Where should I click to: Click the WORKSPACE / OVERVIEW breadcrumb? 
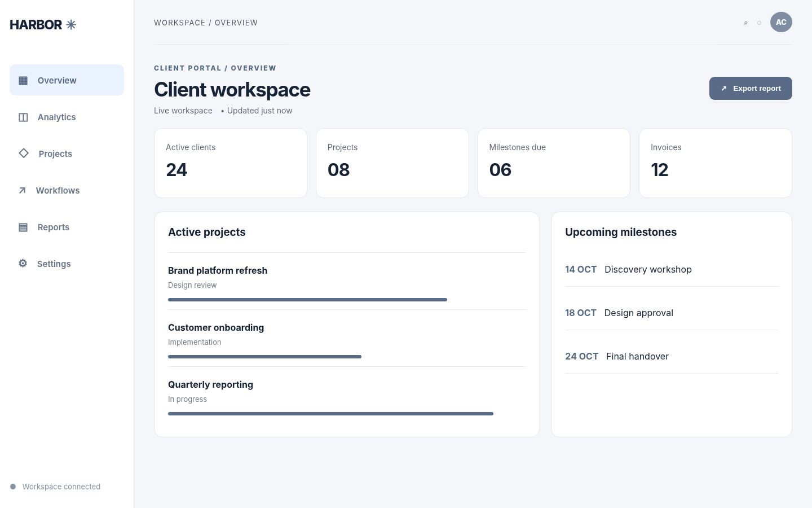206,23
